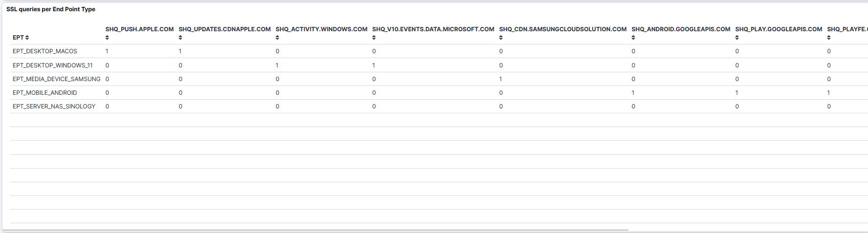Click the SHQ_ACTIVITY.WINDOWS.COM column header text
The width and height of the screenshot is (868, 233).
[321, 29]
